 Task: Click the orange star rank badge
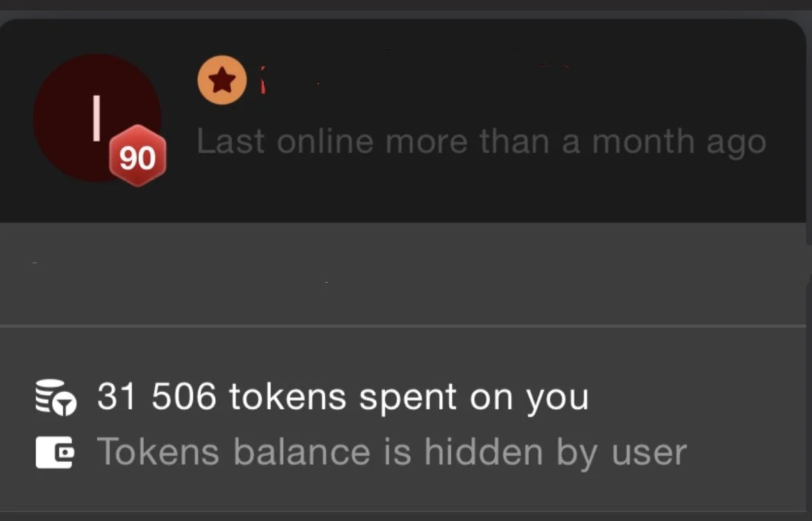(x=222, y=80)
